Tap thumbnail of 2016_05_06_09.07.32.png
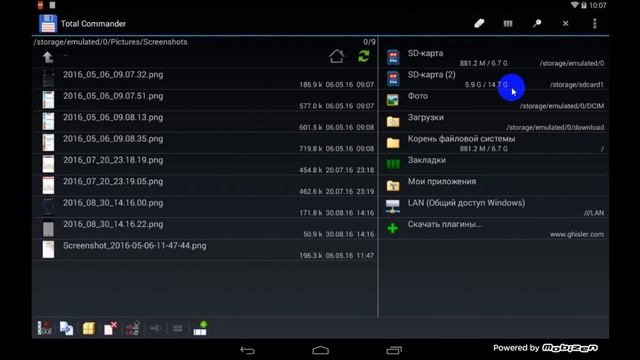The width and height of the screenshot is (640, 360). 48,78
